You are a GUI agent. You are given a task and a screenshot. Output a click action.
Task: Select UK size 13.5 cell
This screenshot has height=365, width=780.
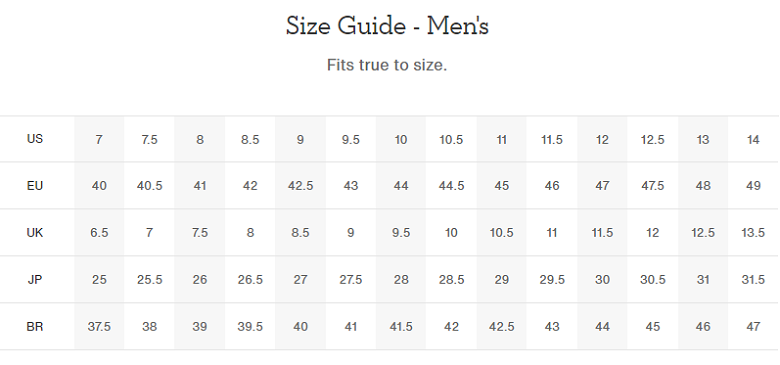click(x=753, y=233)
